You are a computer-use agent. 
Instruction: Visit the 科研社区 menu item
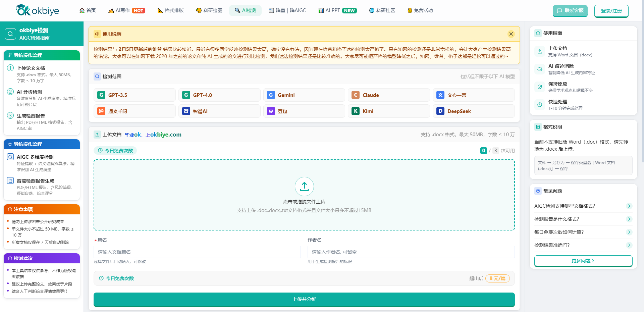click(x=382, y=10)
